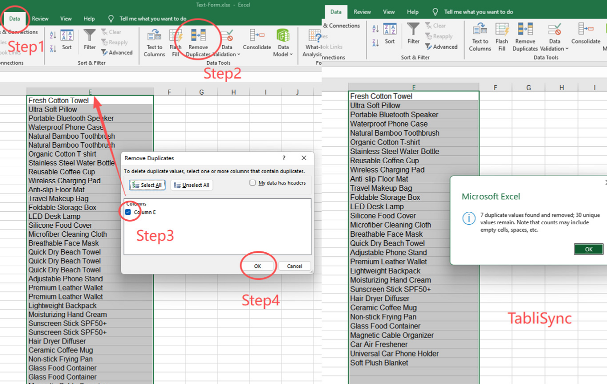Select column F header in right sheet
Screen dimensions: 607x384
point(496,87)
